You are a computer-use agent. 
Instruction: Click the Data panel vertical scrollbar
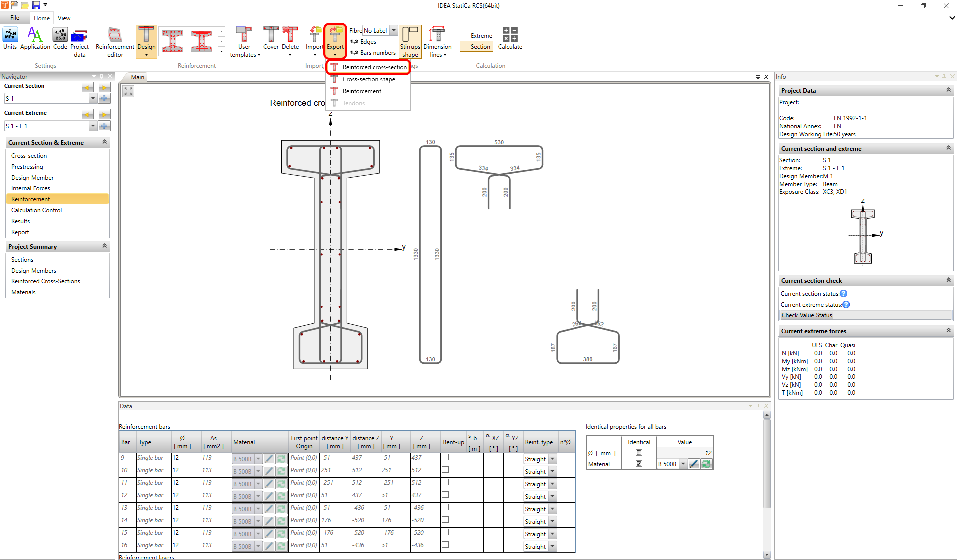click(x=766, y=464)
